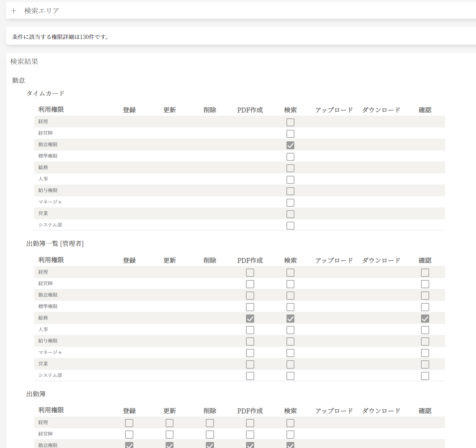Enable PDF作成 for 営業 in 出勤簿一覧 [管理者]

click(x=250, y=365)
